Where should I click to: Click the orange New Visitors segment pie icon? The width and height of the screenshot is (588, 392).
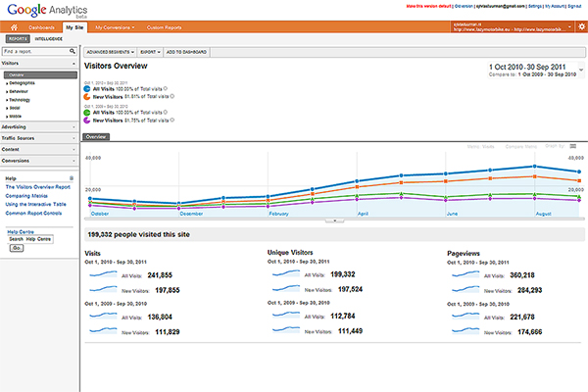(87, 97)
